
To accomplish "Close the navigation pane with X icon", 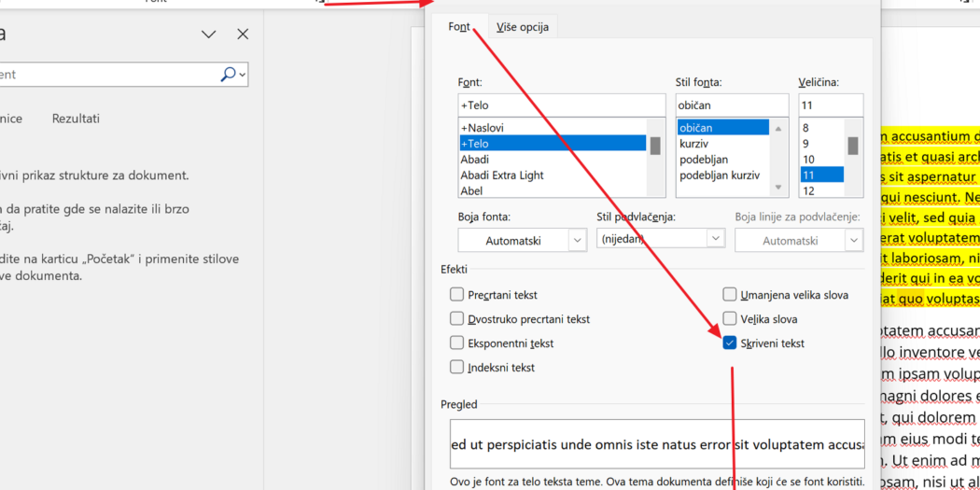I will point(243,34).
